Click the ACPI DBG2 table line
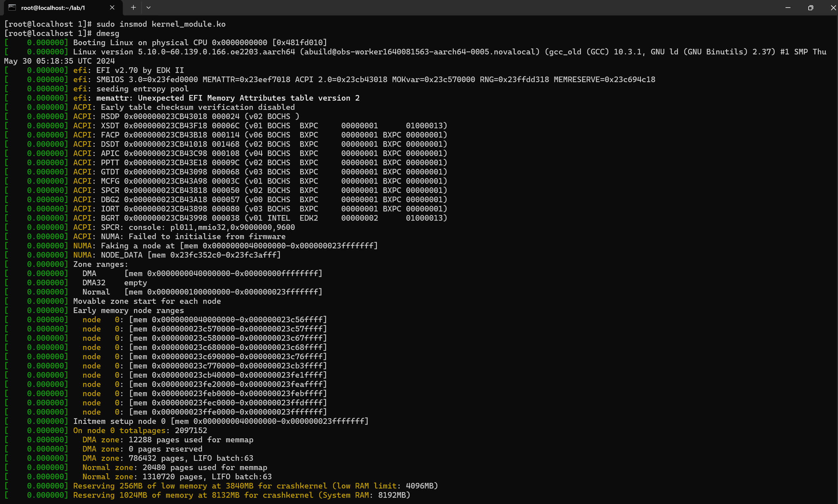Screen dimensions: 838x504 [x=260, y=199]
